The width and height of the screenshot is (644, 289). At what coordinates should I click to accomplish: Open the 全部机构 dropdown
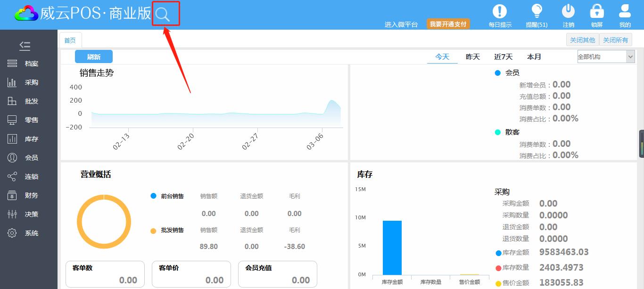pos(606,56)
